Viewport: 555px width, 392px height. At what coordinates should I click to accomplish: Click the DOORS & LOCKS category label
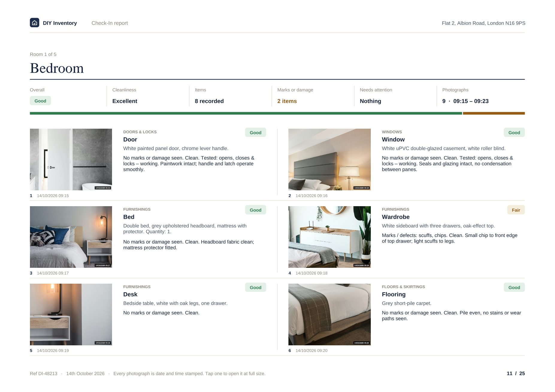(x=140, y=132)
